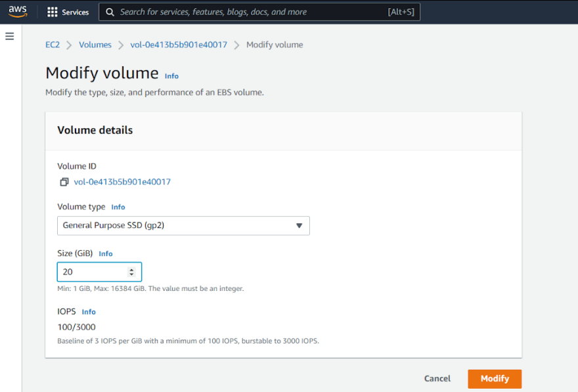Expand the Volume type dropdown
This screenshot has width=578, height=392.
183,225
